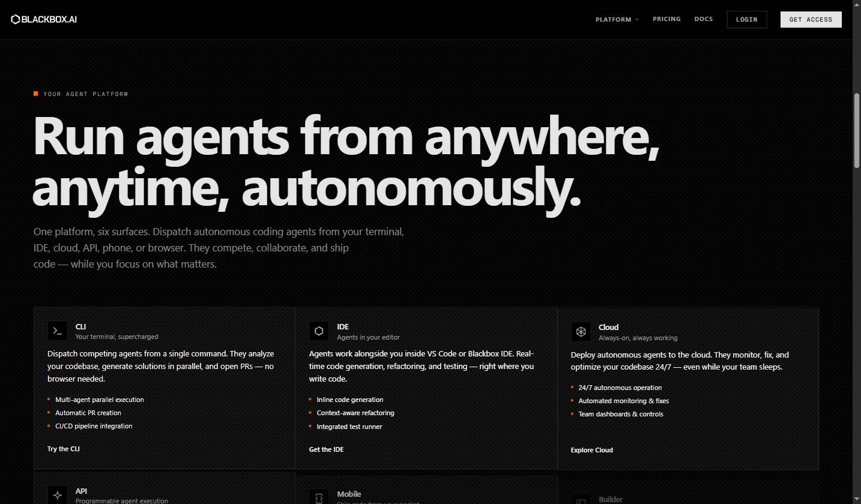The width and height of the screenshot is (861, 504).
Task: Click the Mobile card title
Action: [x=349, y=494]
